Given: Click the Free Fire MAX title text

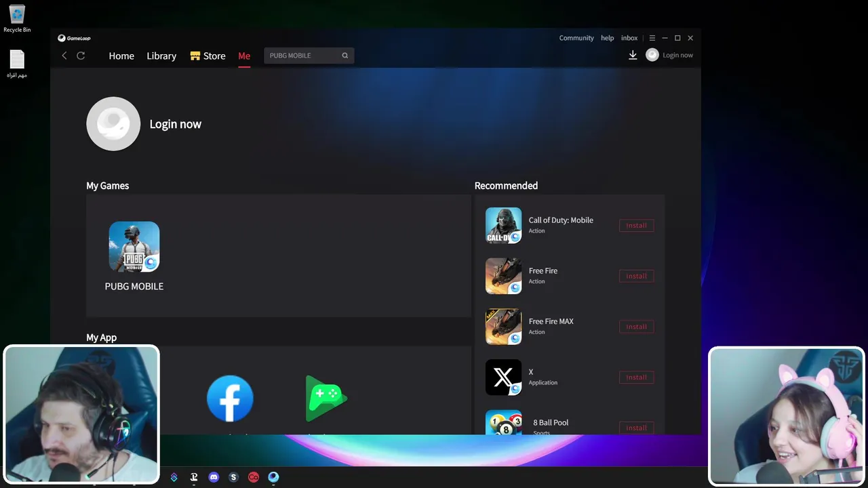Looking at the screenshot, I should [x=551, y=321].
